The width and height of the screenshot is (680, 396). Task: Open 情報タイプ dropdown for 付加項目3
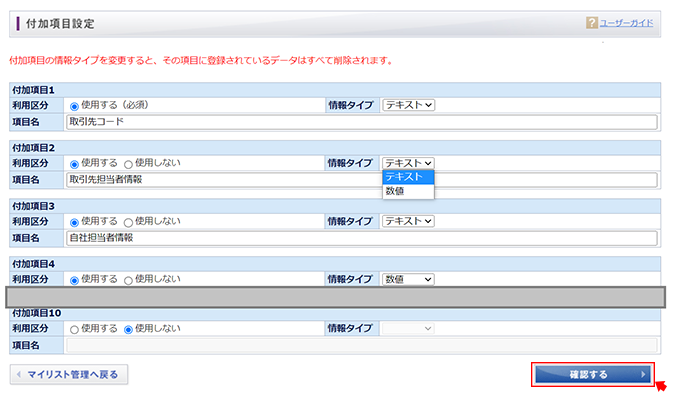tap(408, 221)
